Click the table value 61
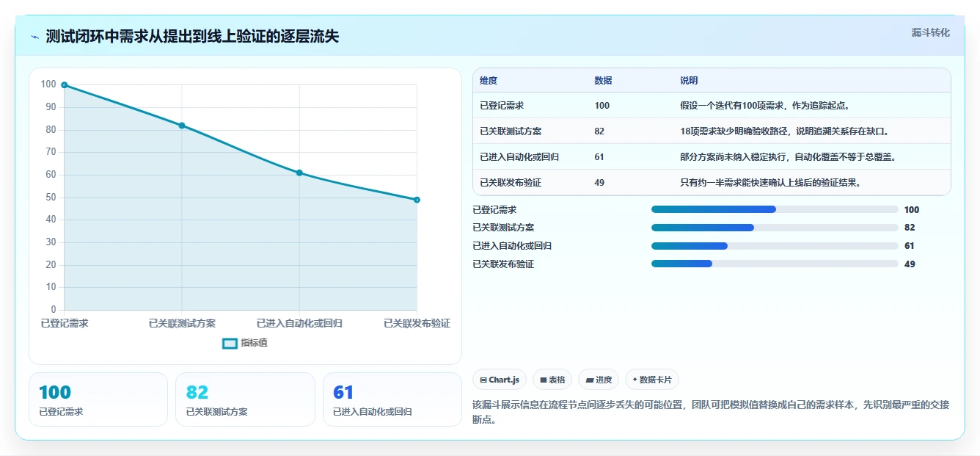 pos(599,157)
